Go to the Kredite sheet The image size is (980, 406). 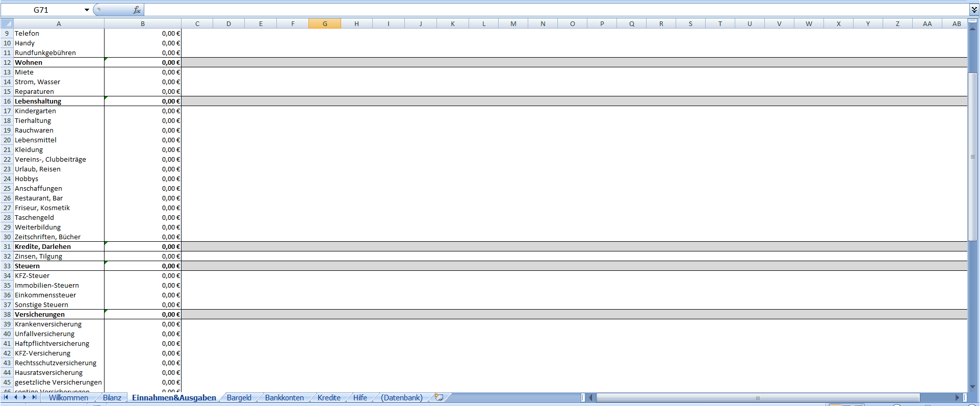(329, 398)
